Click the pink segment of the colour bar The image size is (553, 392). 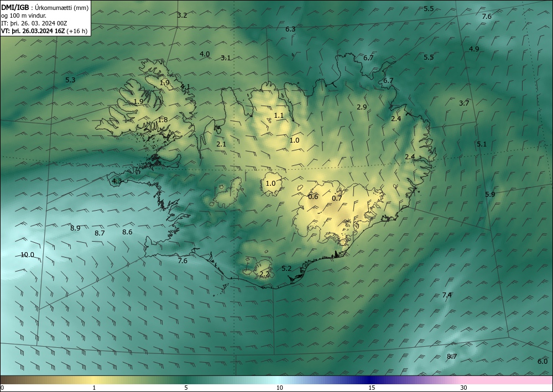[508, 380]
